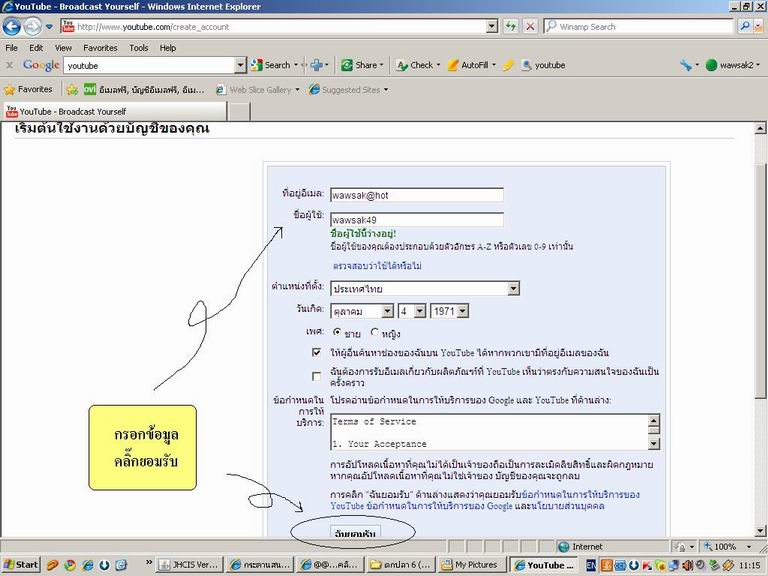Click in the email address field
This screenshot has height=576, width=768.
pos(416,195)
